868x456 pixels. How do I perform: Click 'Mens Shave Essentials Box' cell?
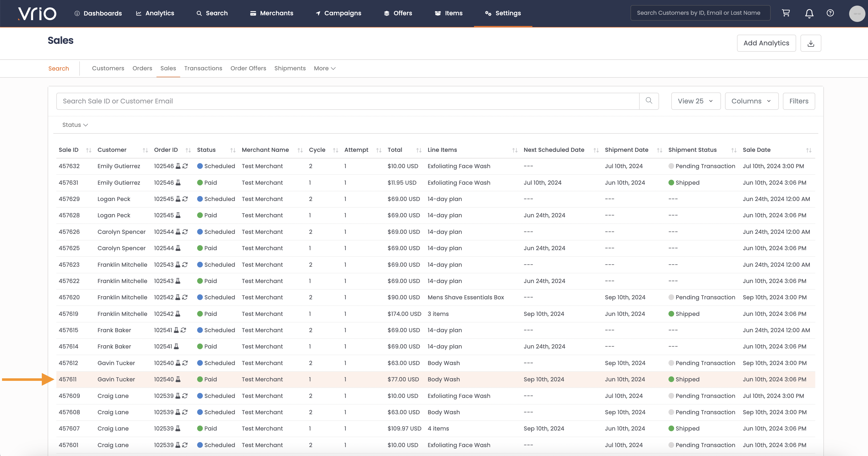[466, 297]
